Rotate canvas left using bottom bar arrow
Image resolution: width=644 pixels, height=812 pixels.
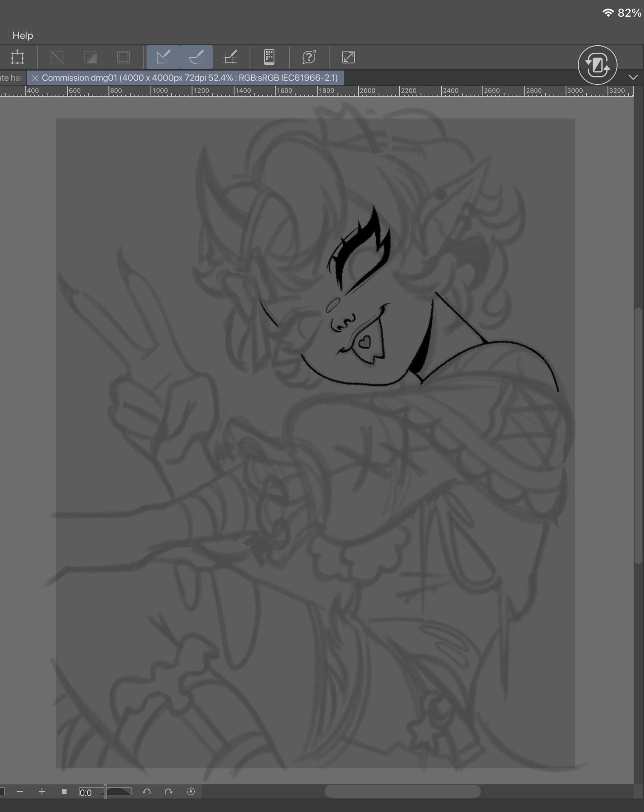click(146, 791)
